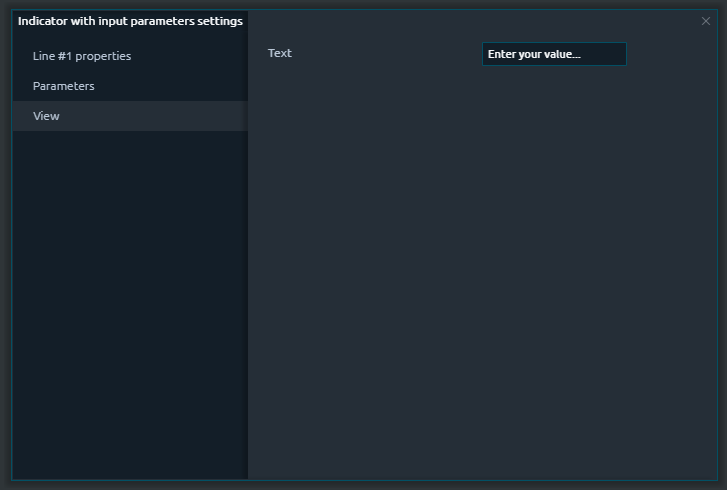
Task: Select the View section in sidebar
Action: click(x=47, y=116)
